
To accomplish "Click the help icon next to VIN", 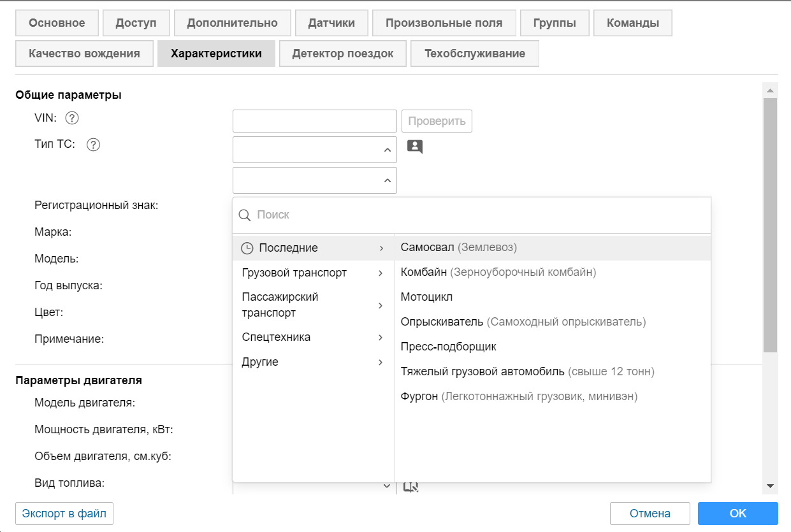I will [x=72, y=118].
